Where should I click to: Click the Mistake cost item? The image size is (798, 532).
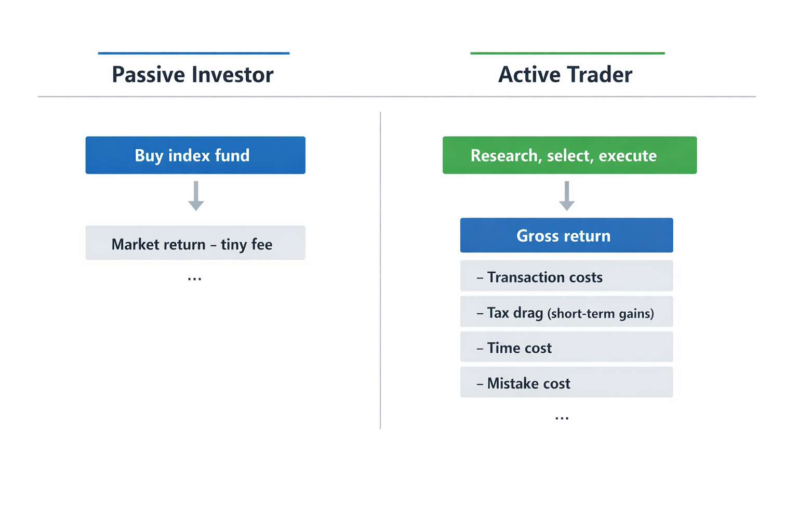coord(567,382)
